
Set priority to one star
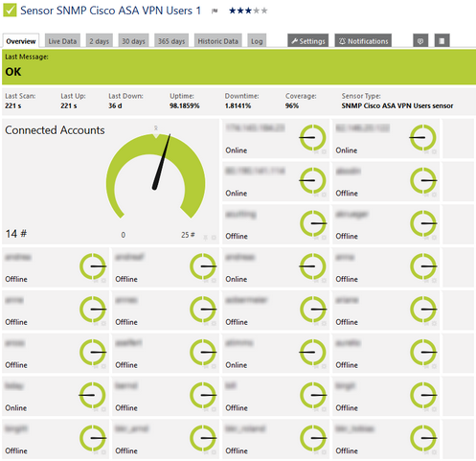tap(233, 11)
